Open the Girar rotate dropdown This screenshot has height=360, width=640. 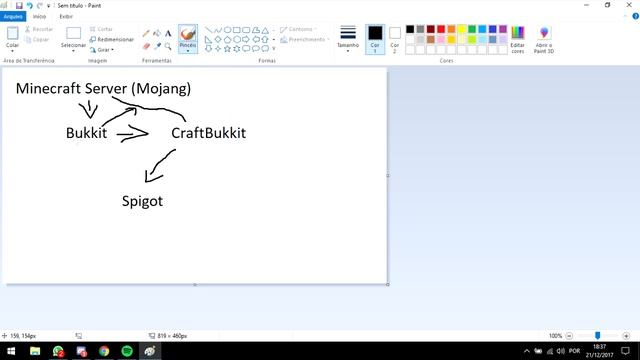[x=102, y=50]
